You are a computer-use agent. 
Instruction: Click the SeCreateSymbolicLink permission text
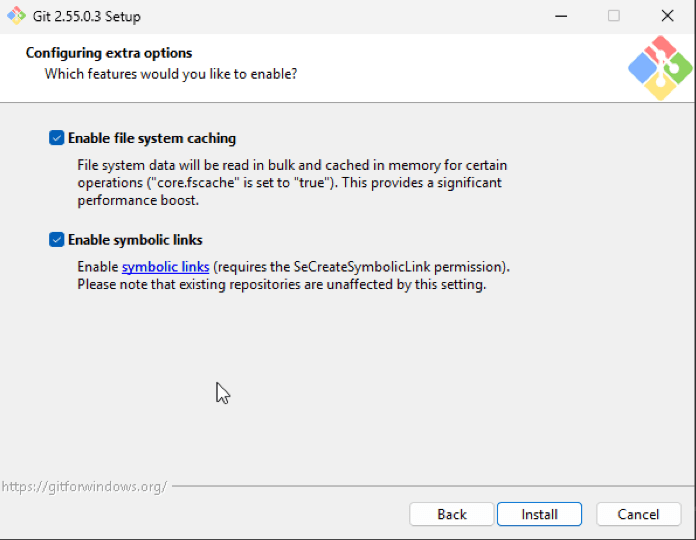pos(362,267)
